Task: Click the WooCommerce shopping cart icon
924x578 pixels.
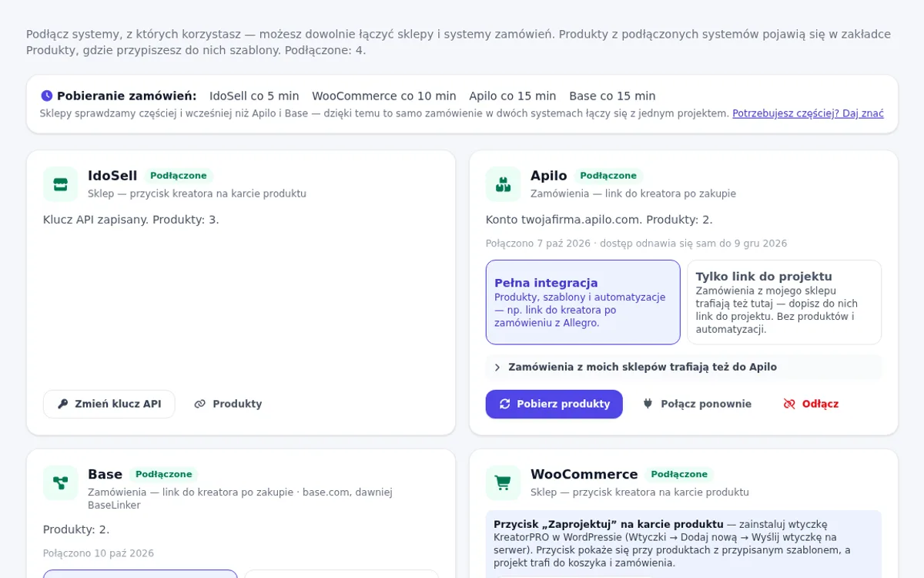Action: pos(503,483)
